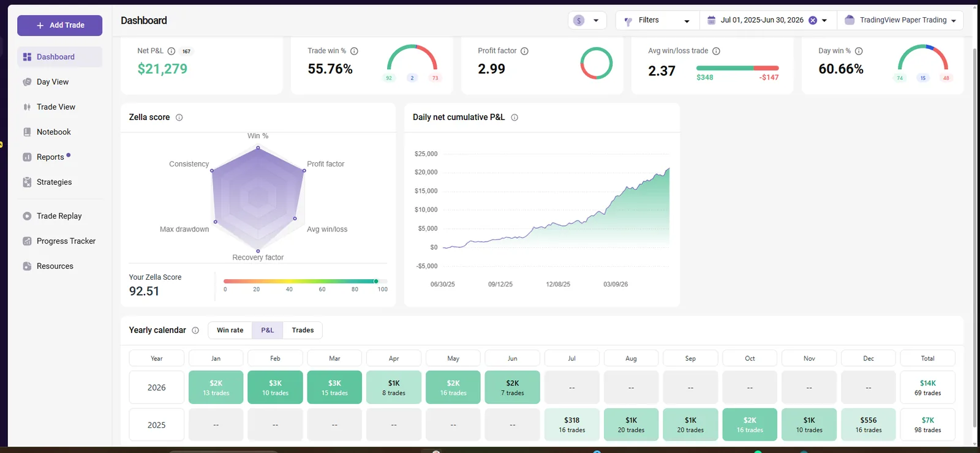The width and height of the screenshot is (980, 453).
Task: Click the 92 winning trades badge
Action: (x=389, y=78)
